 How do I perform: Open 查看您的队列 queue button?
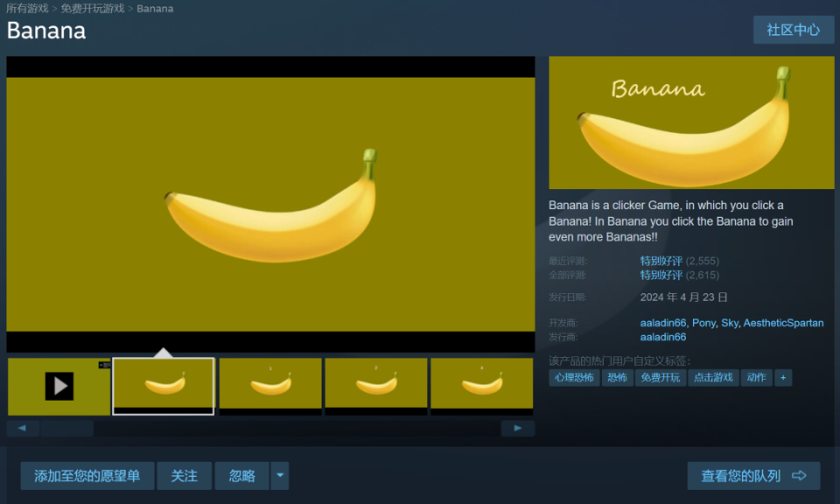click(753, 476)
